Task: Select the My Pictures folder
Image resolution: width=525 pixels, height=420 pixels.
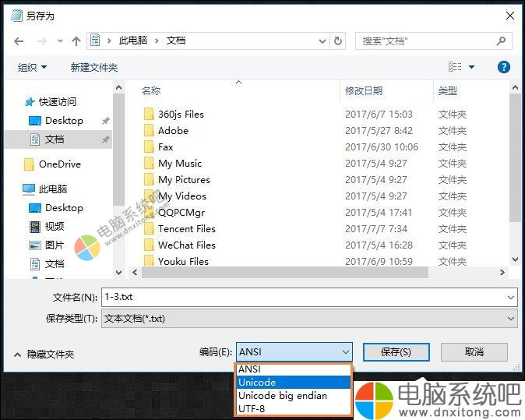Action: [184, 179]
